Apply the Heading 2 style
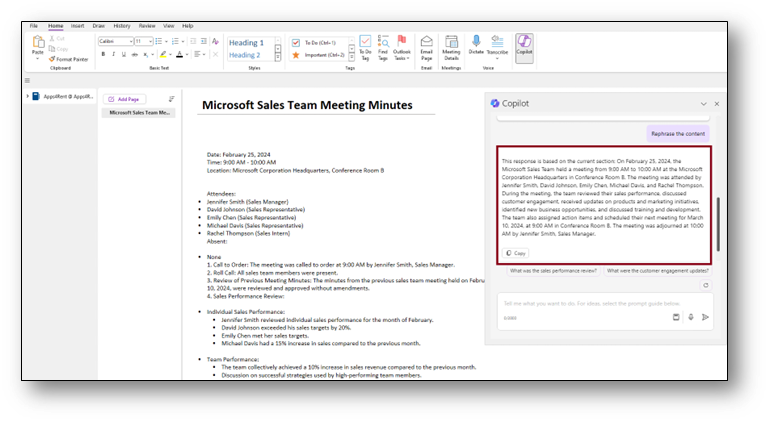This screenshot has width=770, height=423. click(245, 55)
